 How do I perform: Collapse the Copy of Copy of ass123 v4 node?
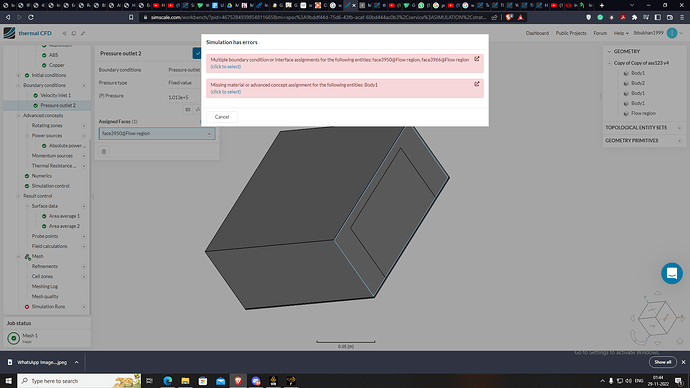[609, 63]
